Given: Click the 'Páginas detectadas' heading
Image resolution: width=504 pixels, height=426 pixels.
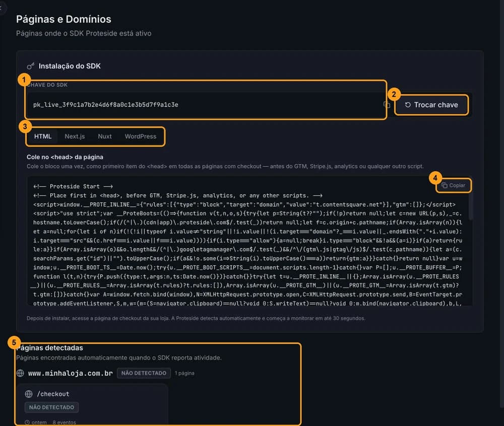Looking at the screenshot, I should pyautogui.click(x=50, y=347).
